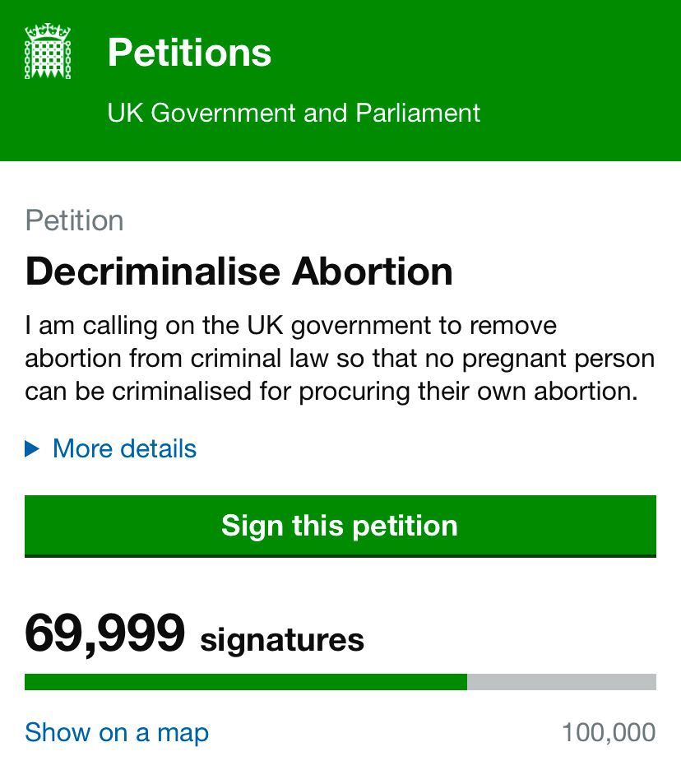The height and width of the screenshot is (784, 681).
Task: Click the 100,000 target number
Action: click(608, 732)
